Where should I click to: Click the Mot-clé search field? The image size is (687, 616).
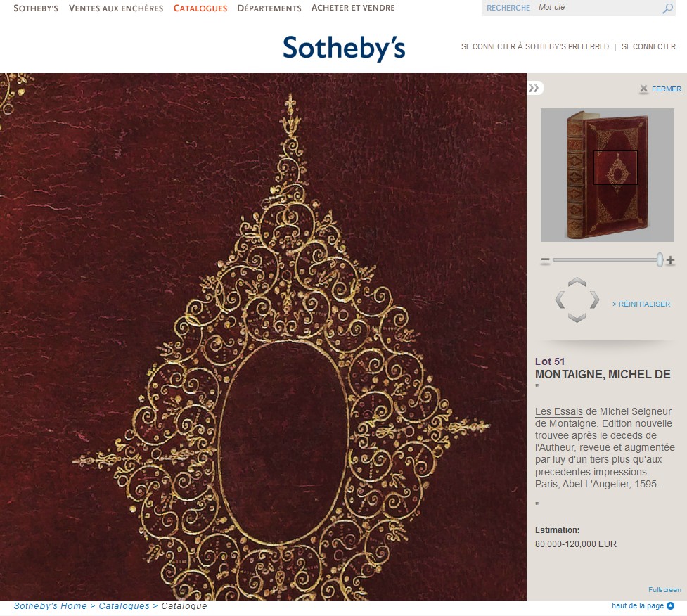tap(598, 8)
